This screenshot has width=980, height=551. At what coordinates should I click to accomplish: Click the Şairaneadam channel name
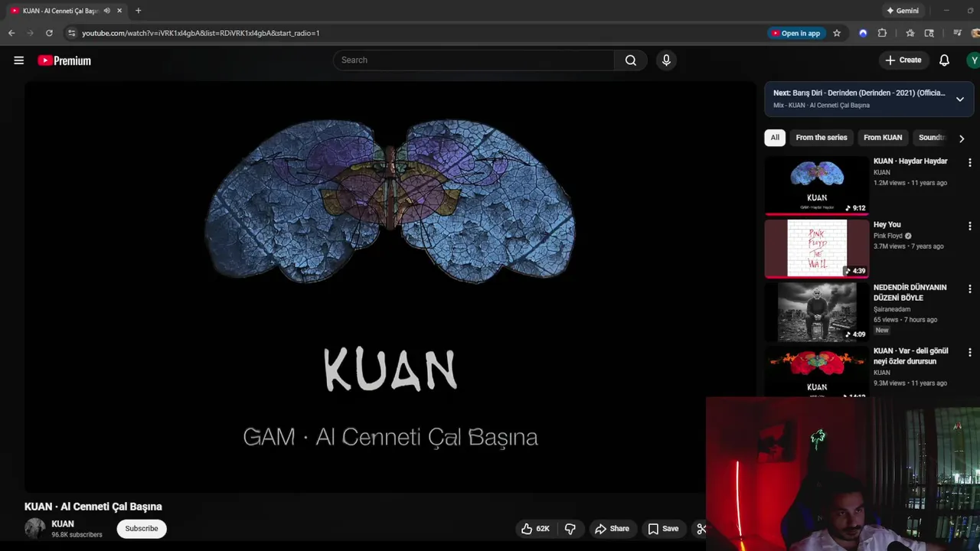tap(892, 310)
